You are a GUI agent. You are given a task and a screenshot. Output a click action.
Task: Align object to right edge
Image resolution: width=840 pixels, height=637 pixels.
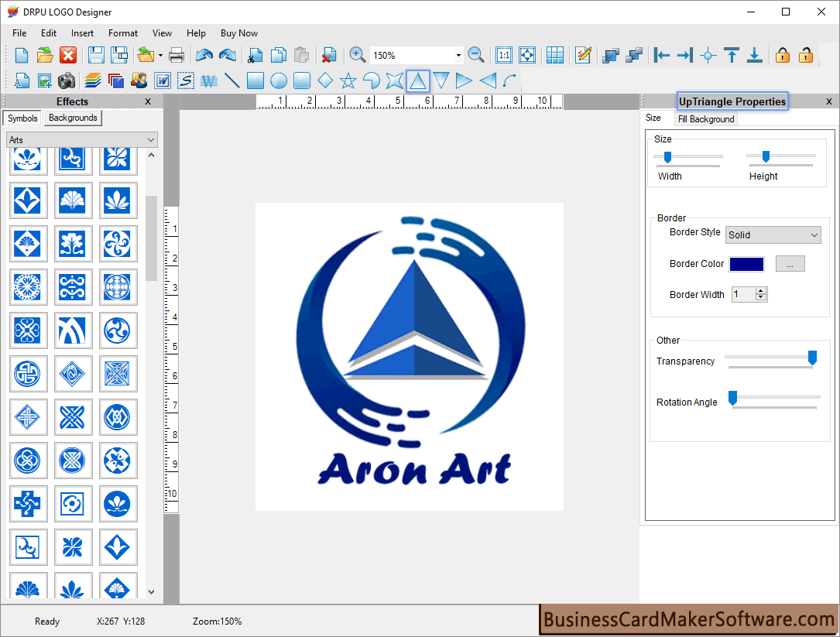(x=684, y=55)
